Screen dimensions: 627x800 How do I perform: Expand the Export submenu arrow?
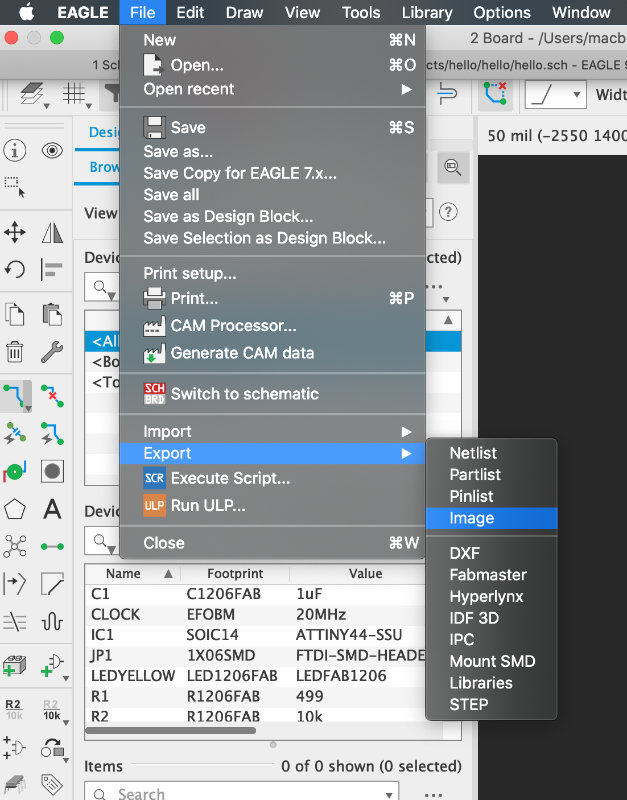click(x=407, y=454)
